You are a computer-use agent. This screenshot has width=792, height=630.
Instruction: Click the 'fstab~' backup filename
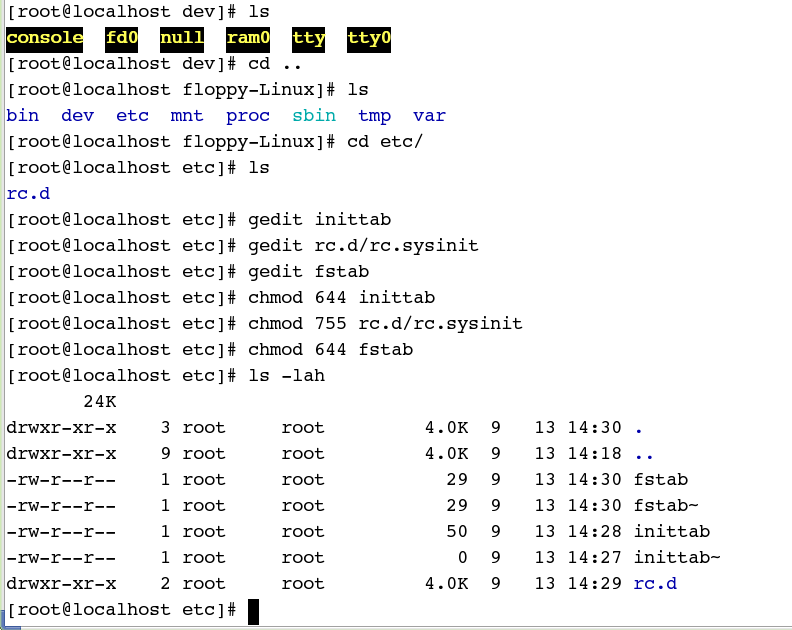(x=666, y=506)
